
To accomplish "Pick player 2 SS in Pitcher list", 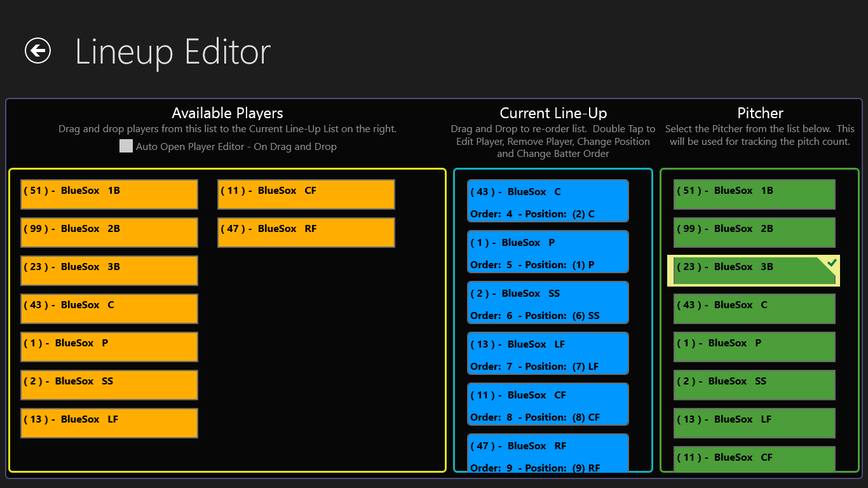I will pos(754,385).
